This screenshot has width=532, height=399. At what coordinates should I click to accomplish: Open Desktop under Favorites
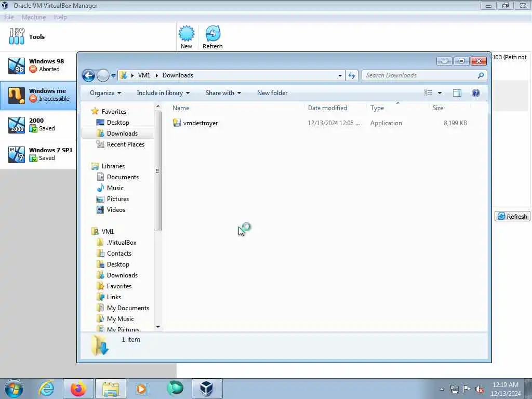(118, 123)
